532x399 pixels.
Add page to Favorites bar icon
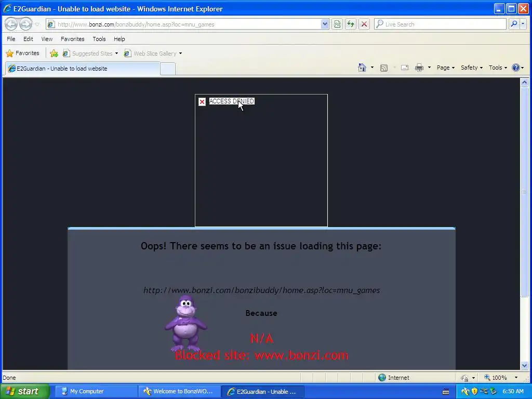(54, 54)
